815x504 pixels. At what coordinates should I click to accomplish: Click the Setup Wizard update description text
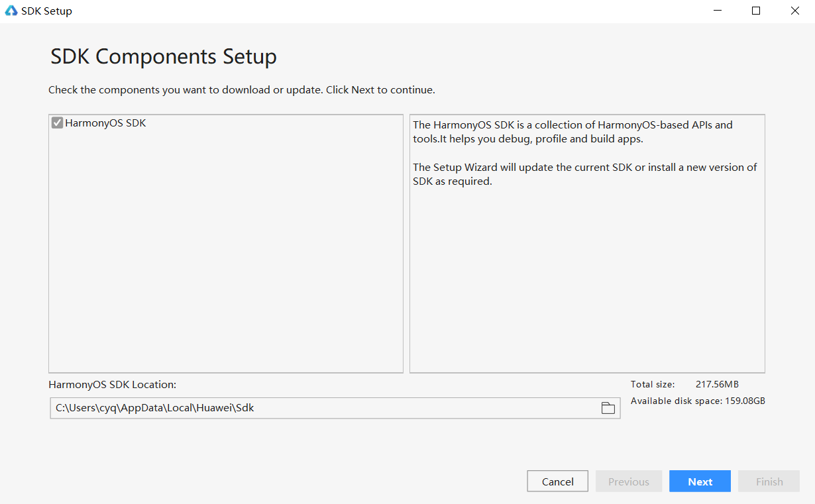click(x=585, y=174)
